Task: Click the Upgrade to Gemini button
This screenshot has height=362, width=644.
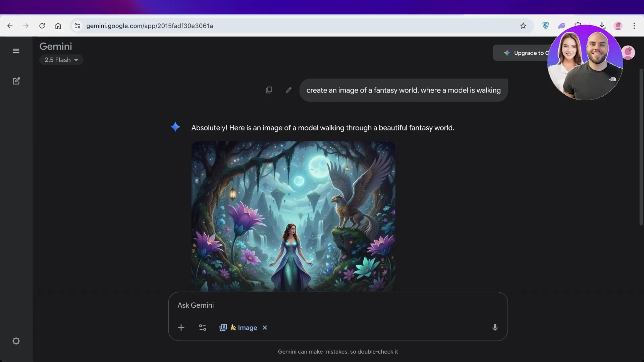Action: click(x=527, y=53)
